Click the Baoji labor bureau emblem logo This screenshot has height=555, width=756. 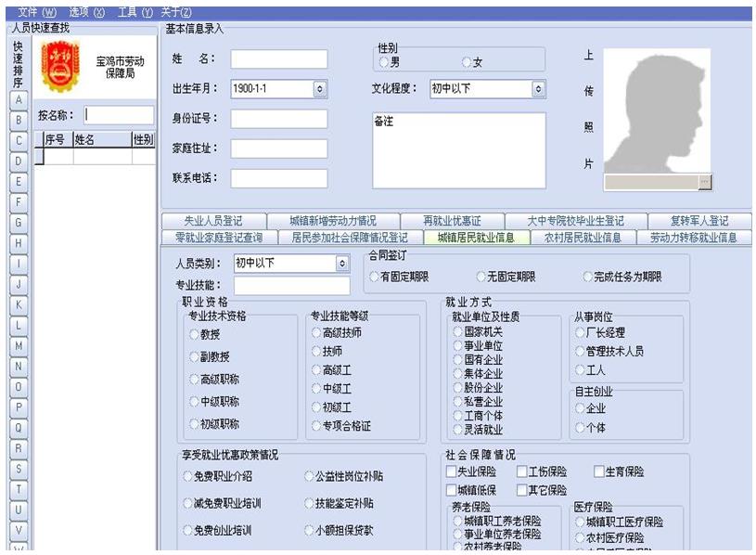click(60, 67)
